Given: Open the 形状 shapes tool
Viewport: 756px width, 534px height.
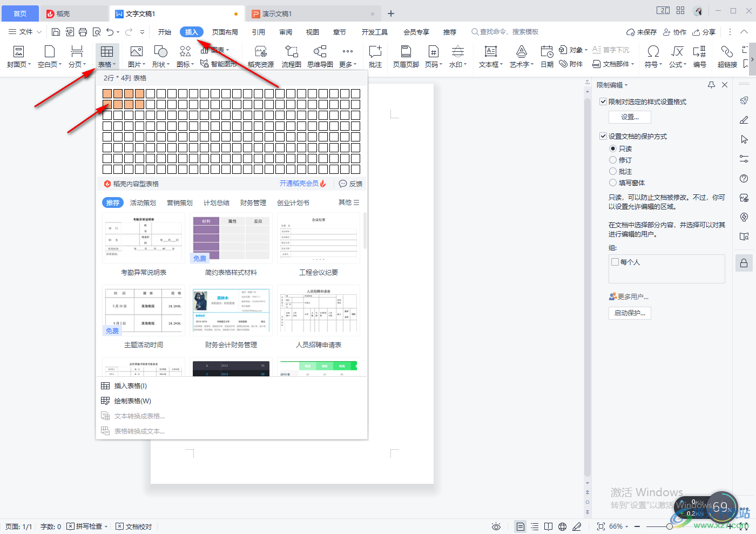Looking at the screenshot, I should pos(161,57).
